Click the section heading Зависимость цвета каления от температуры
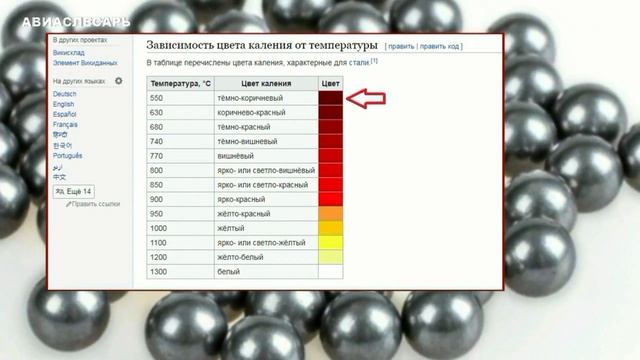The height and width of the screenshot is (360, 640). tap(262, 45)
